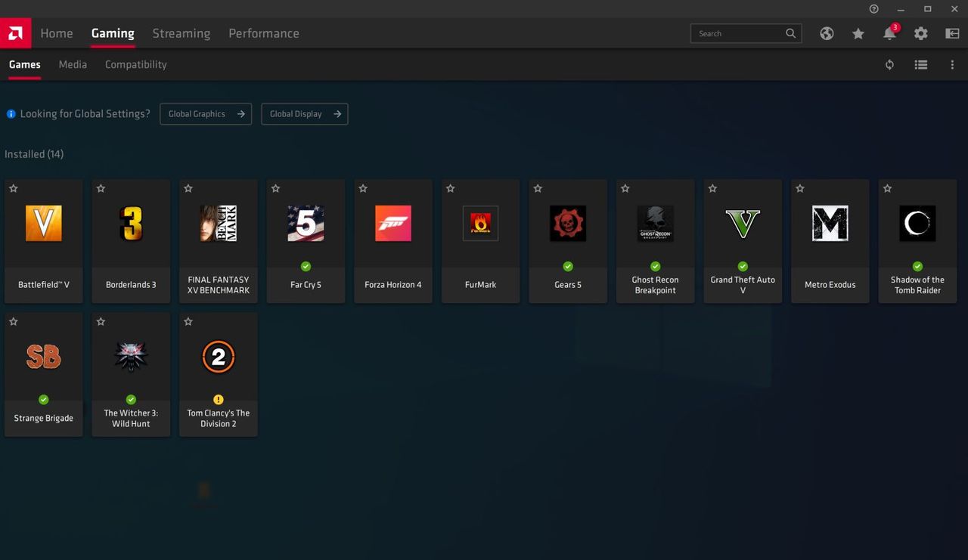Select the Gaming tab
Viewport: 968px width, 560px height.
(113, 33)
